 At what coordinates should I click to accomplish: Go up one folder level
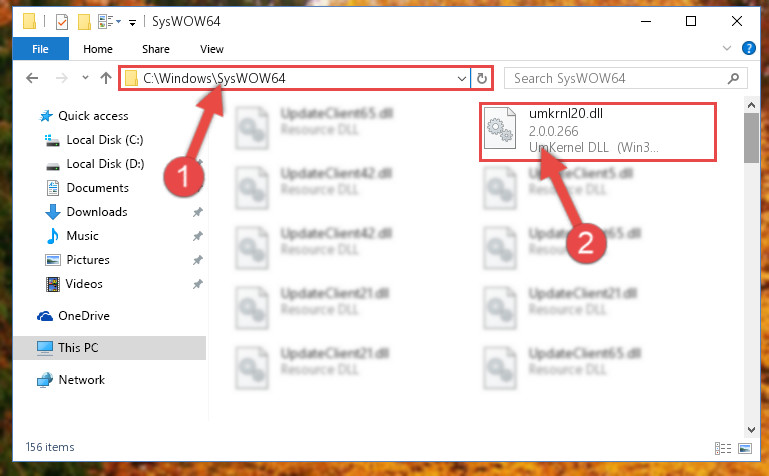pyautogui.click(x=105, y=78)
